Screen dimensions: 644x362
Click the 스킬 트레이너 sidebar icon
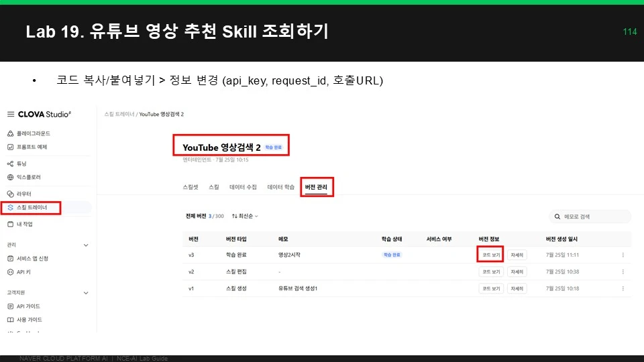[x=11, y=208]
